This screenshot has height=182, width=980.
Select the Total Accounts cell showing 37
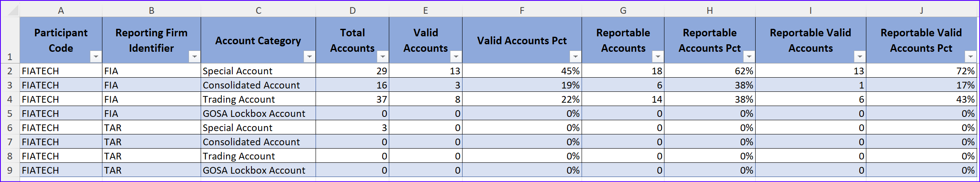(352, 99)
